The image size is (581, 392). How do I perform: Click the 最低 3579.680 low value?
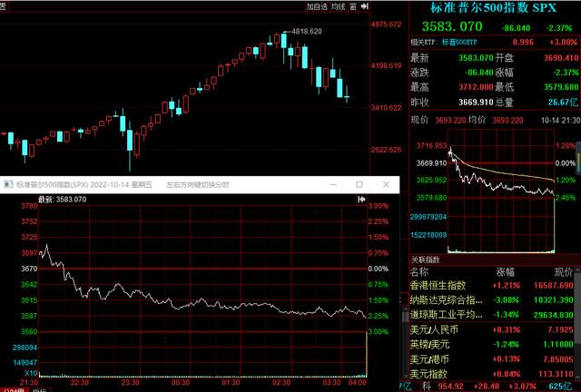tap(561, 87)
